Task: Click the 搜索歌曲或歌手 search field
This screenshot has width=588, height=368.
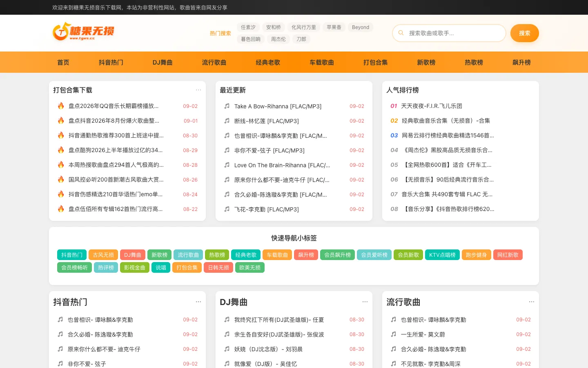Action: [449, 33]
